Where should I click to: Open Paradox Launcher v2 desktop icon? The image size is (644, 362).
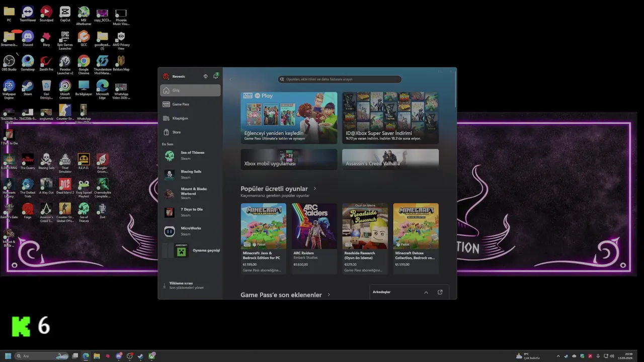tap(65, 65)
